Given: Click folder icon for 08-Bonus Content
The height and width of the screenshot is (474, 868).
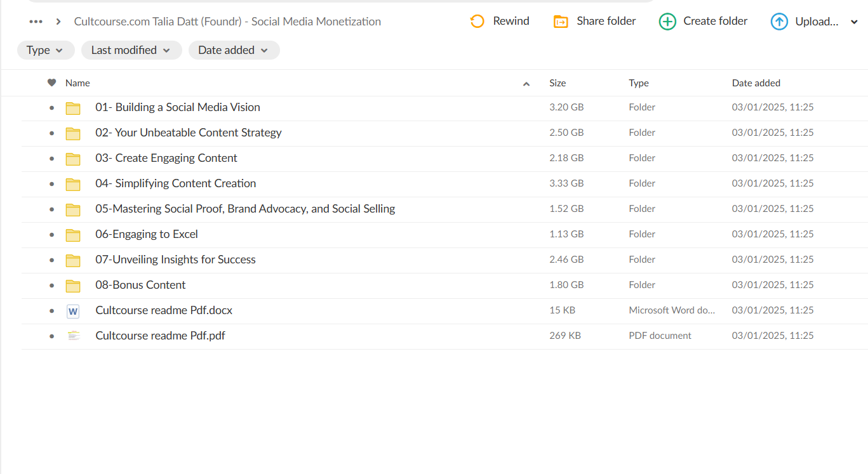Looking at the screenshot, I should tap(73, 286).
